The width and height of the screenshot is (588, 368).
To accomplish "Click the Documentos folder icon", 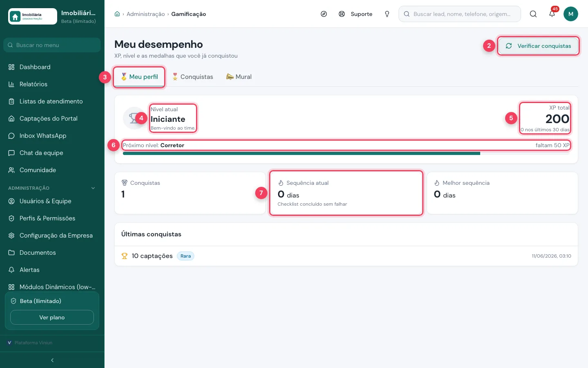I will coord(11,253).
